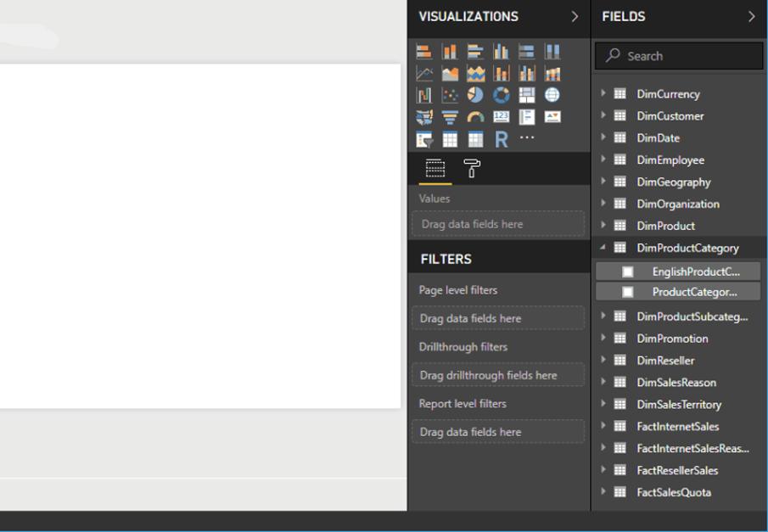Screen dimensions: 768x532
Task: Select the Clustered column chart visual
Action: click(501, 52)
